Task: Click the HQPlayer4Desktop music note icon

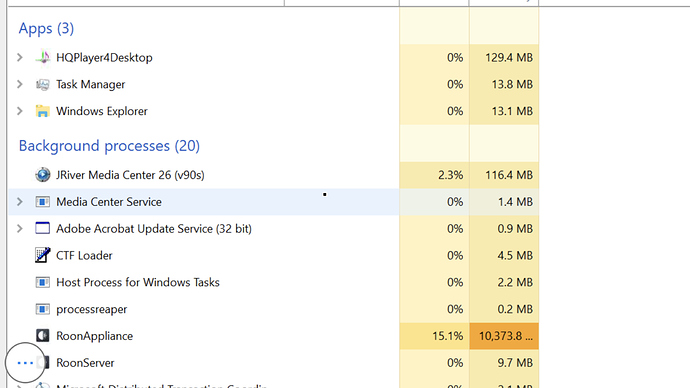Action: (x=43, y=58)
